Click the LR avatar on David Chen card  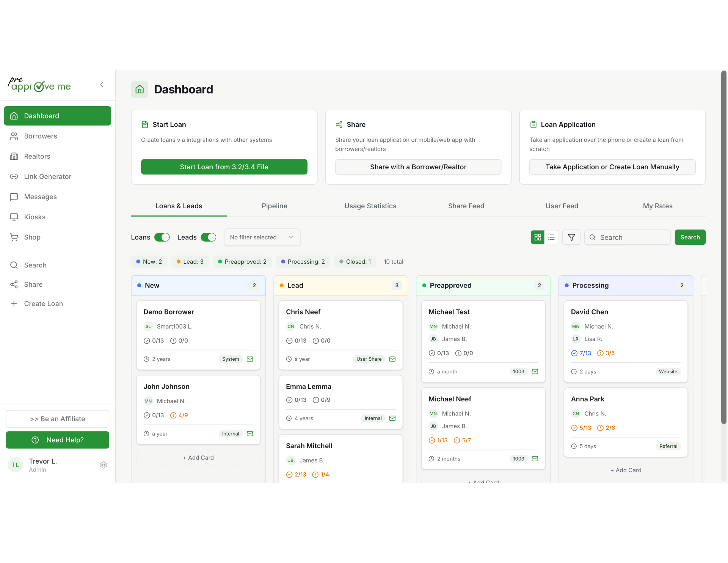point(576,339)
